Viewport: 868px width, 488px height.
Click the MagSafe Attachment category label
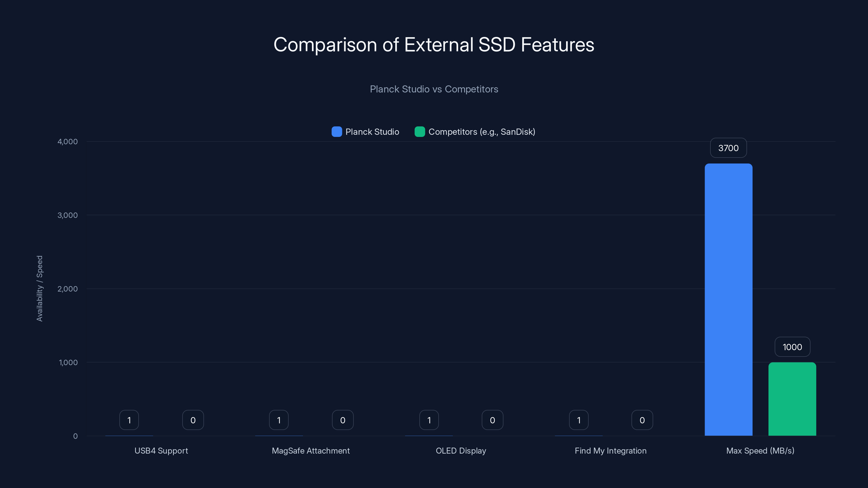tap(311, 451)
